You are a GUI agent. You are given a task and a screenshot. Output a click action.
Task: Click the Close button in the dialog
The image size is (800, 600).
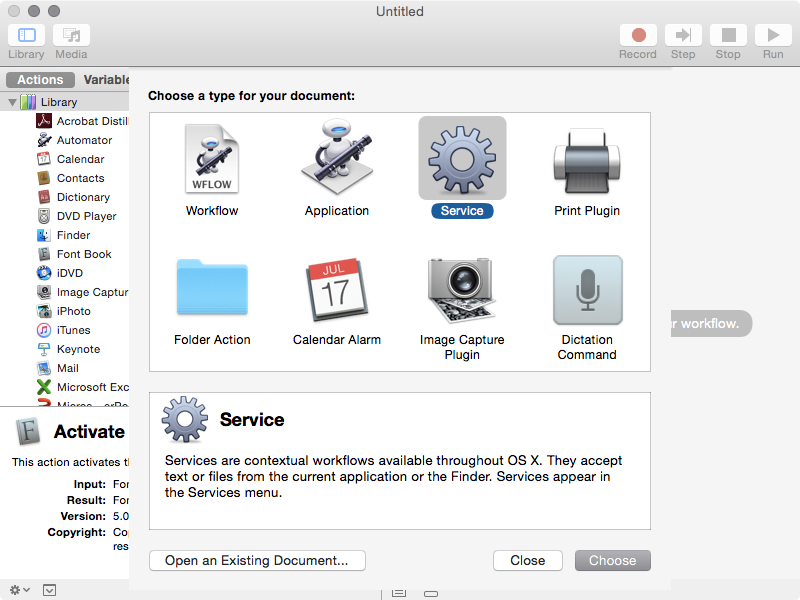(x=527, y=560)
